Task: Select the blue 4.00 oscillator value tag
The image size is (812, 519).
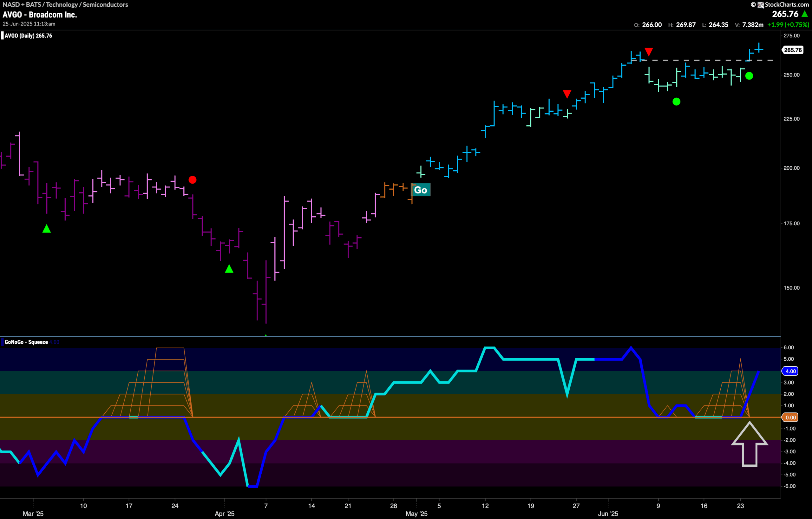Action: [x=790, y=371]
